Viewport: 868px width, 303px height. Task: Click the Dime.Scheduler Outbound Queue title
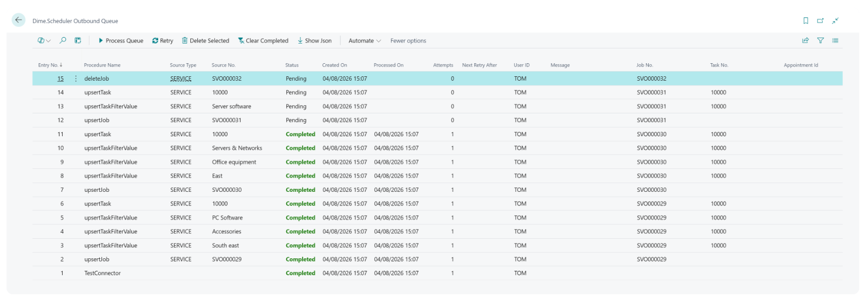click(x=75, y=21)
